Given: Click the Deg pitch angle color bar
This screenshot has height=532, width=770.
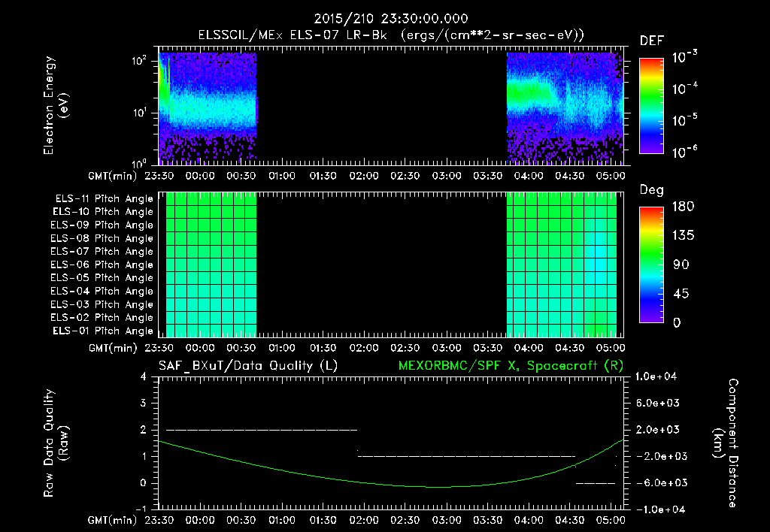Looking at the screenshot, I should pyautogui.click(x=651, y=264).
